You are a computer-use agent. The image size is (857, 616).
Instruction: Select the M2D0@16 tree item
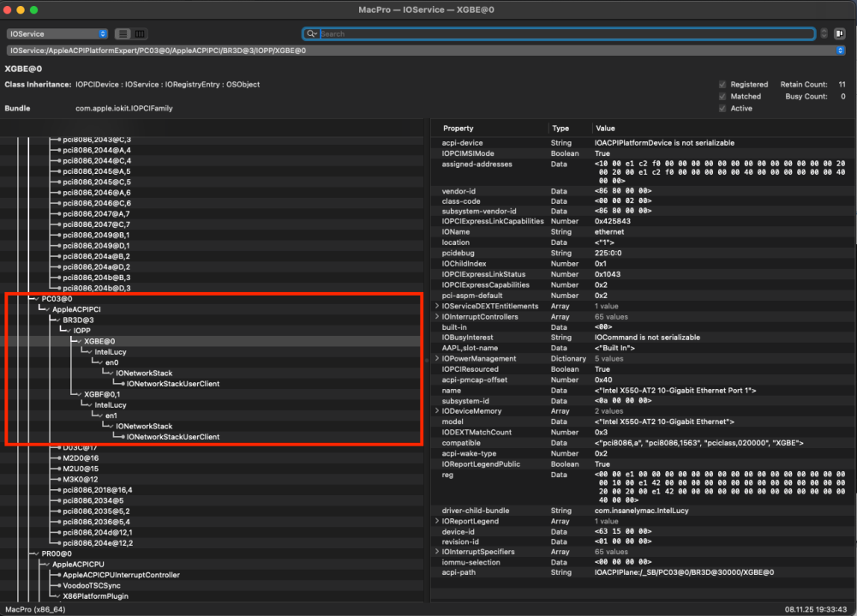[81, 458]
